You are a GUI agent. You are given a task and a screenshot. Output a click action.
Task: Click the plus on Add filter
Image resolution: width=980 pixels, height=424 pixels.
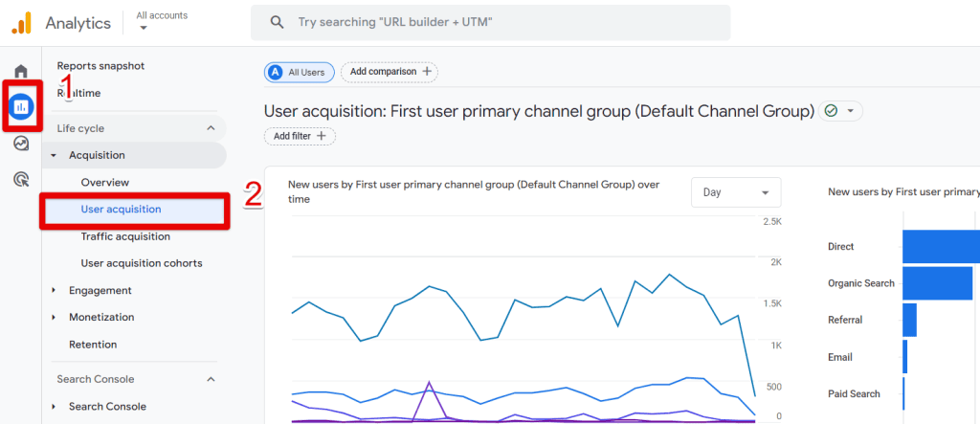322,136
